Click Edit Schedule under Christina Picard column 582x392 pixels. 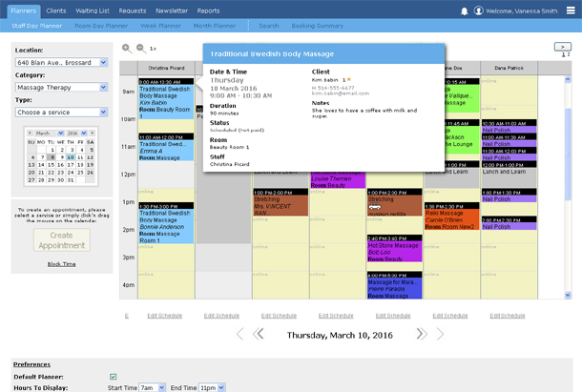point(165,316)
